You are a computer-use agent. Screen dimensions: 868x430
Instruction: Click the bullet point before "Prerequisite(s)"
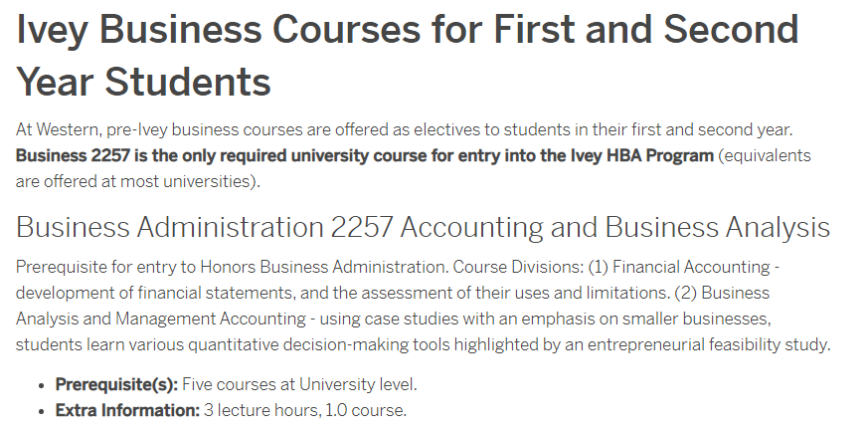(41, 385)
